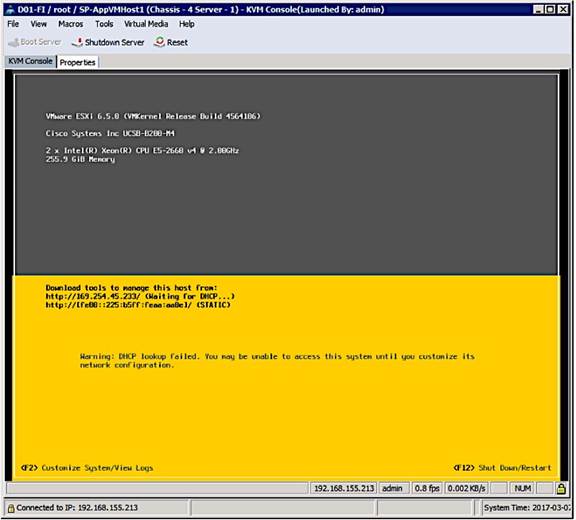Click the lock icon in KVM status bar
The height and width of the screenshot is (520, 576).
[561, 488]
